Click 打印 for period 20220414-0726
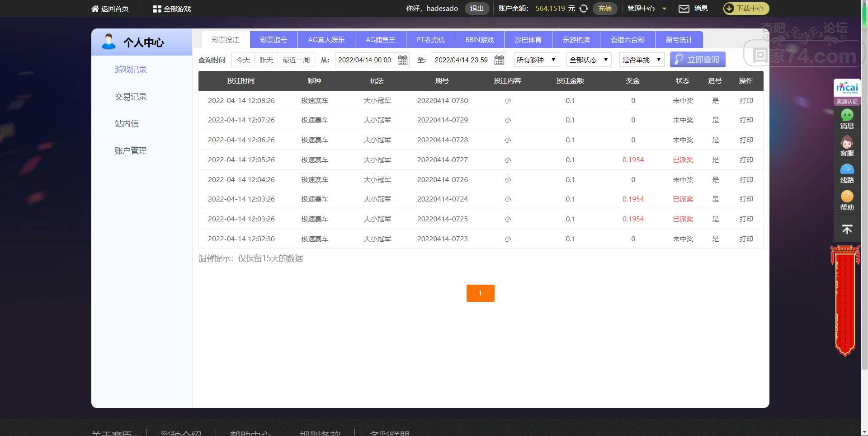This screenshot has height=436, width=868. pyautogui.click(x=746, y=180)
